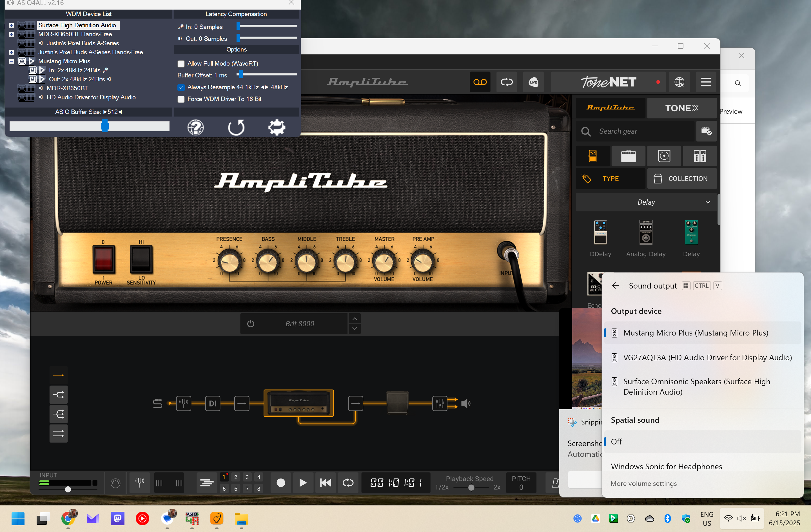Select VG27AQL3A display audio output device

(703, 357)
